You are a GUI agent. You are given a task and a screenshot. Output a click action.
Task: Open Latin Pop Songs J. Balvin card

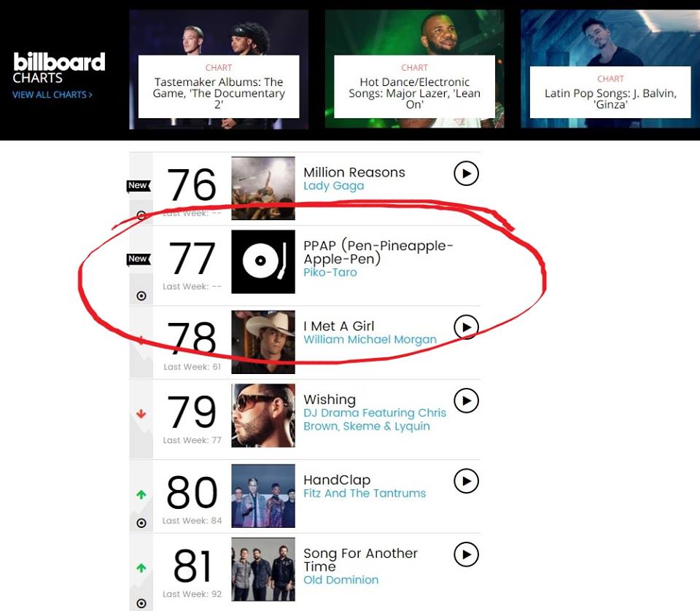(x=610, y=69)
